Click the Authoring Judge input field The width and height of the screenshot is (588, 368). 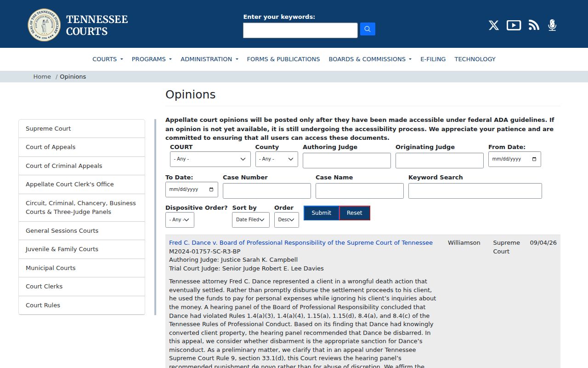(347, 161)
